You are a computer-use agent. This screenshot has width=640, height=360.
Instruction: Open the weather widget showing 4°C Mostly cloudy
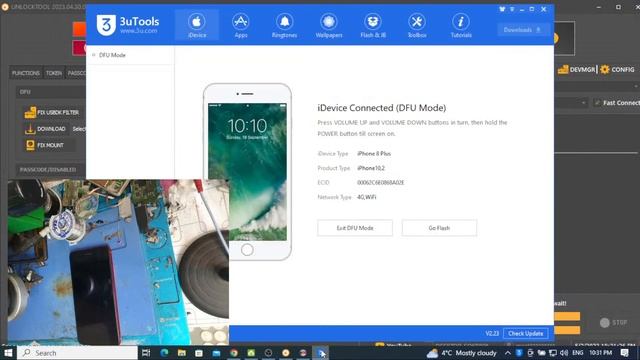(461, 353)
